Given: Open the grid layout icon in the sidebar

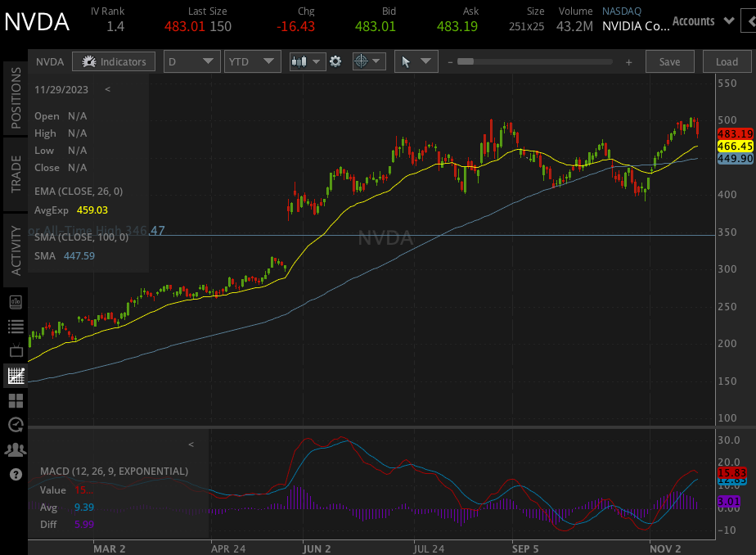Looking at the screenshot, I should [15, 400].
